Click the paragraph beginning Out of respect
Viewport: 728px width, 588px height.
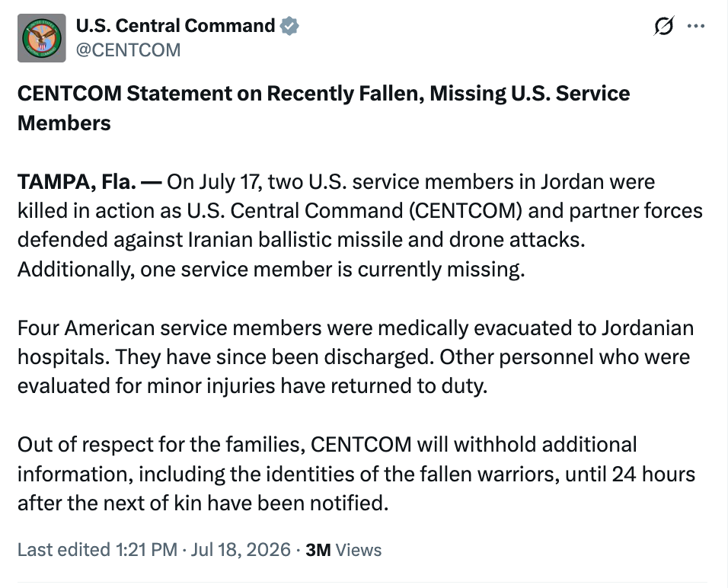coord(356,474)
